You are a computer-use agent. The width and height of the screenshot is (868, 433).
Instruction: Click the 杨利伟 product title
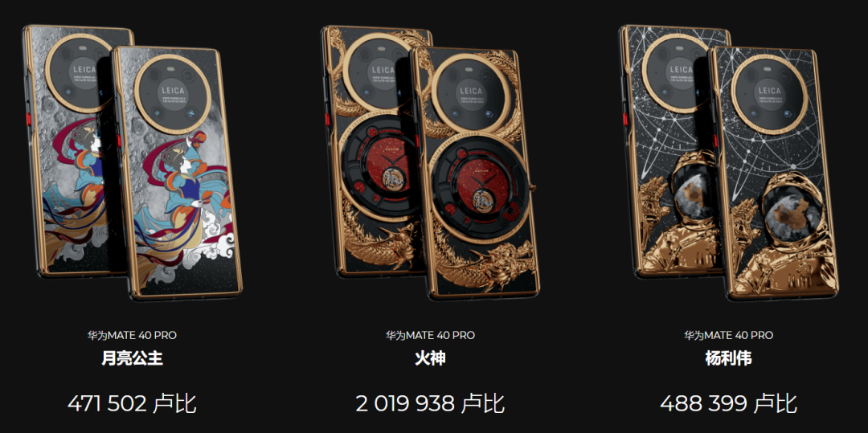728,359
